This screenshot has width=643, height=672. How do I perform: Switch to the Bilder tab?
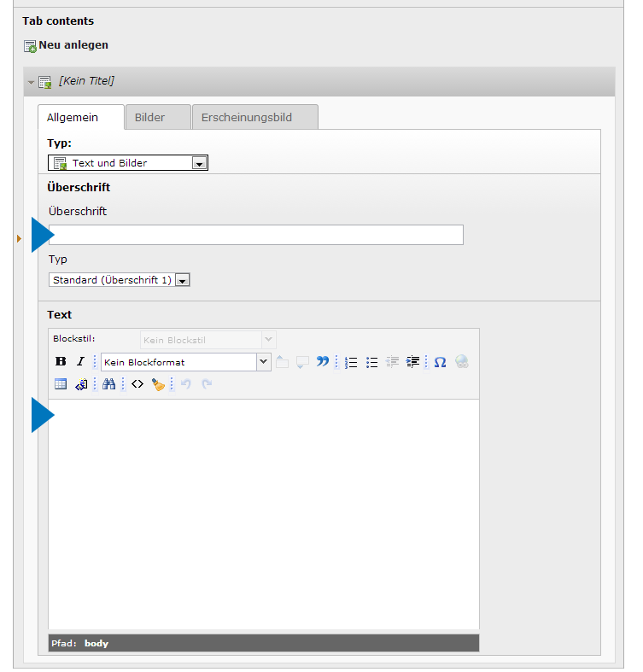[x=149, y=118]
